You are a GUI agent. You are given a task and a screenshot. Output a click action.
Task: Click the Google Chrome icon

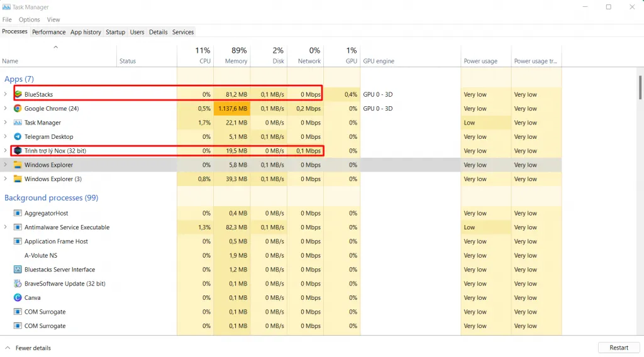pyautogui.click(x=17, y=108)
